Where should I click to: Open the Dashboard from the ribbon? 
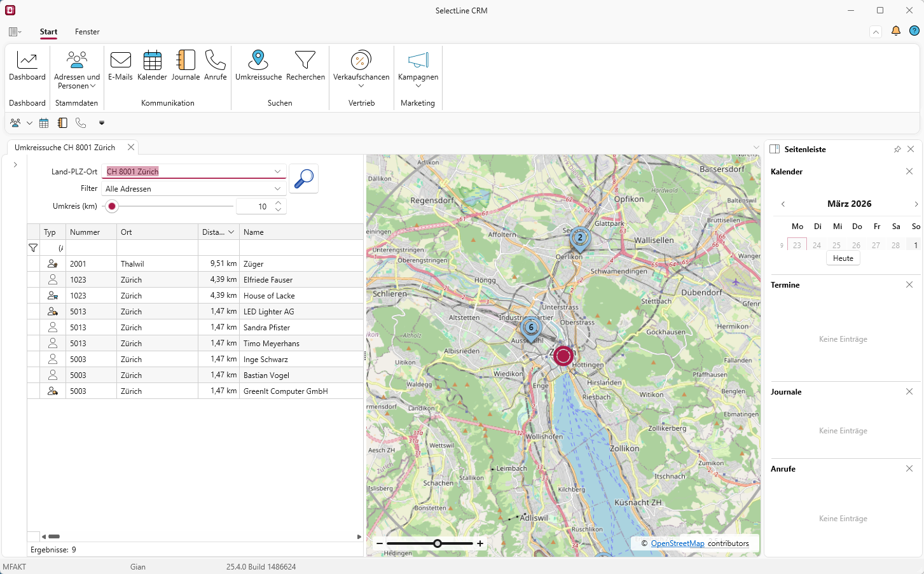[x=27, y=66]
